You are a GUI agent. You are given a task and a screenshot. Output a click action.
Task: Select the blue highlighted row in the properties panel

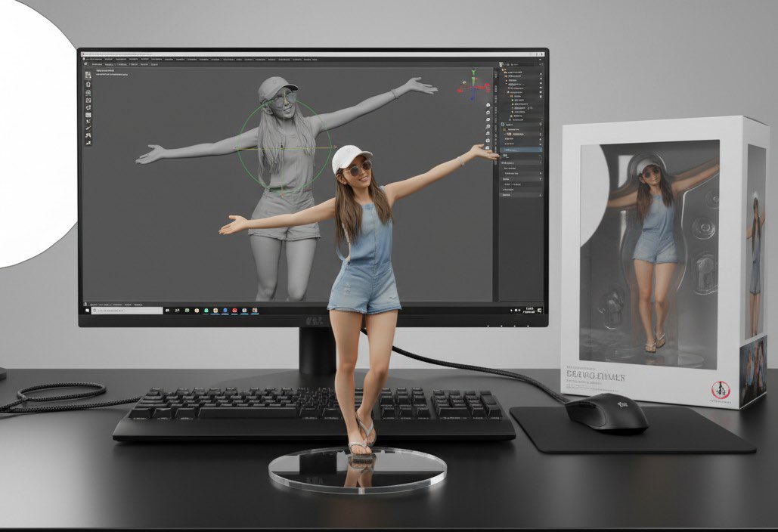point(521,150)
